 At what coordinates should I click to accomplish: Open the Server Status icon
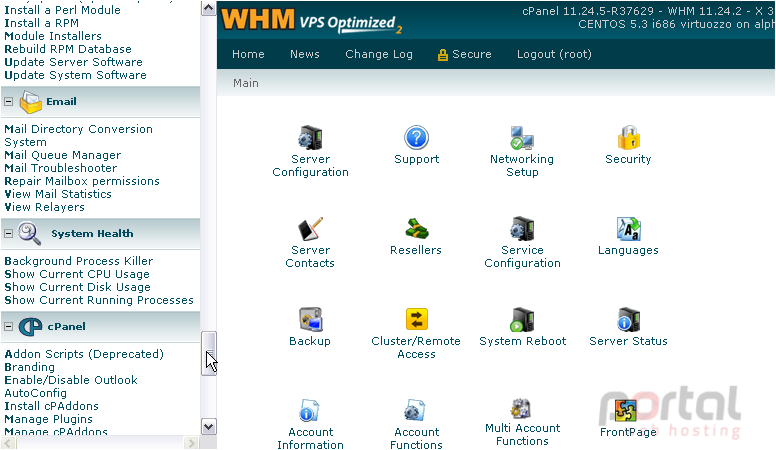tap(628, 320)
